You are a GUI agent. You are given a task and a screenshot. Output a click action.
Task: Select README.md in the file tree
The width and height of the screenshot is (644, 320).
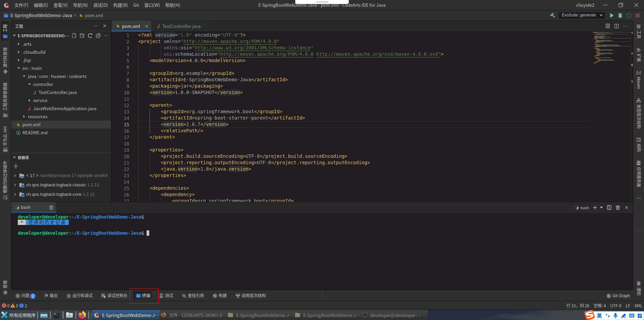(35, 133)
